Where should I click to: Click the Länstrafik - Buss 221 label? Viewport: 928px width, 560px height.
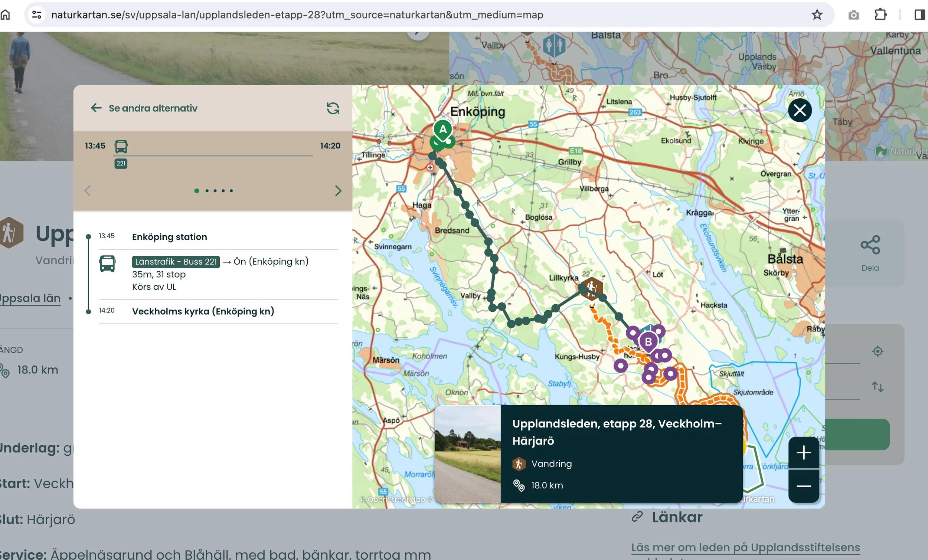point(176,262)
